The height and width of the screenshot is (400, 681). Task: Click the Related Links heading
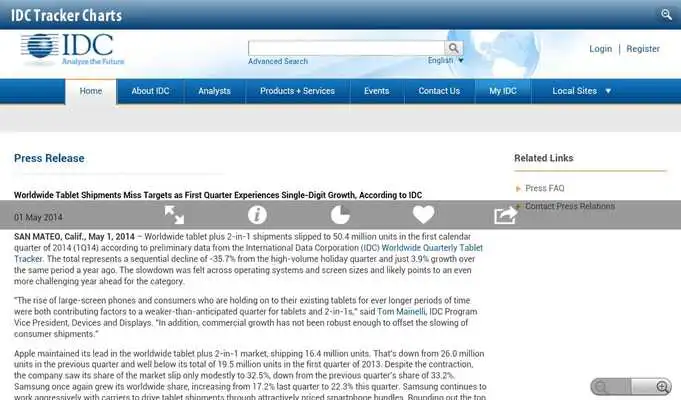point(544,158)
